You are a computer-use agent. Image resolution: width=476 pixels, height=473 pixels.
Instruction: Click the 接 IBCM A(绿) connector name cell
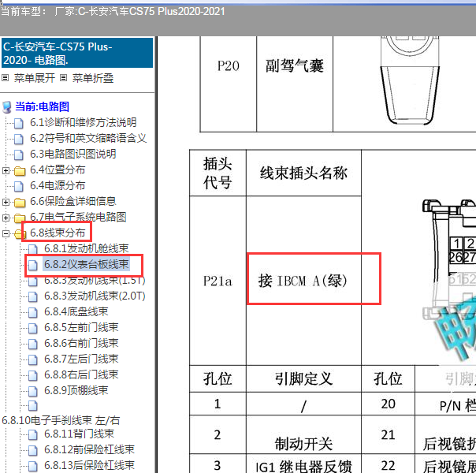[303, 281]
